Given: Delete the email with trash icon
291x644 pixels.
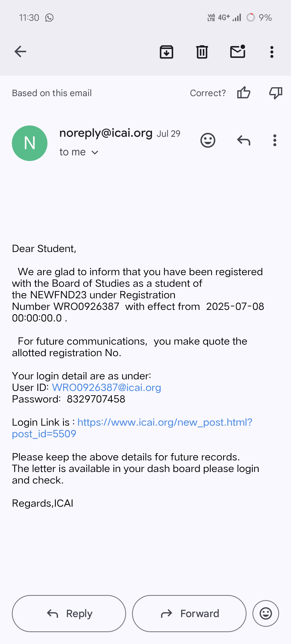Looking at the screenshot, I should tap(202, 52).
